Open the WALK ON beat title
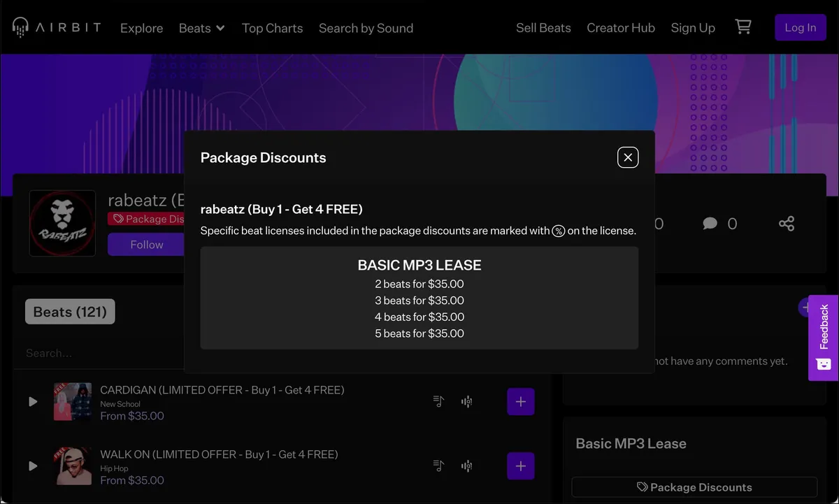Viewport: 839px width, 504px height. click(x=219, y=454)
